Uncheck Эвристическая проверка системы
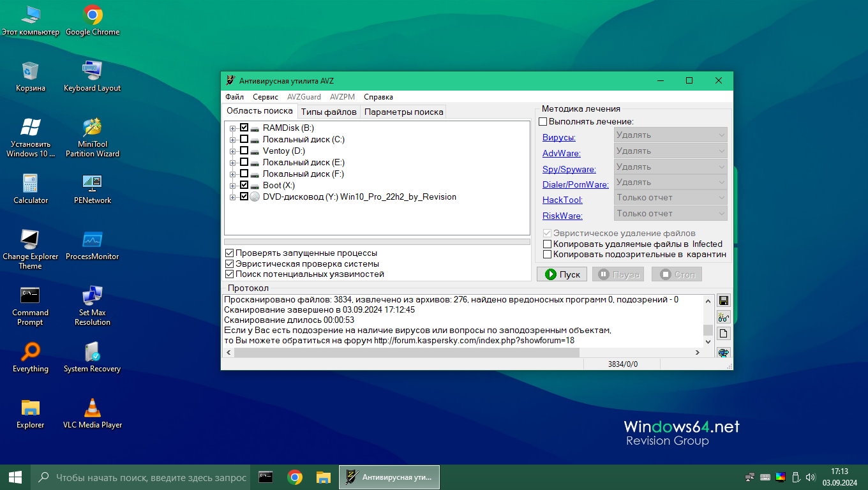Image resolution: width=868 pixels, height=490 pixels. click(230, 264)
